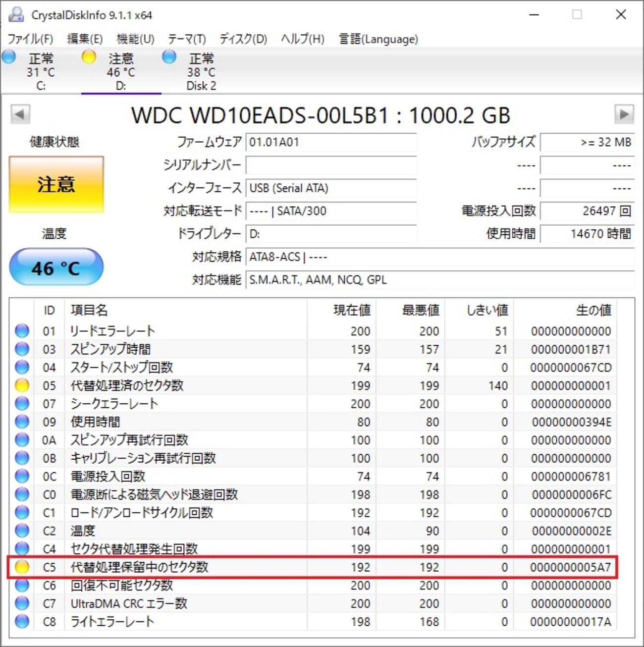This screenshot has height=647, width=644.
Task: Click the 対応機能 field S.M.A.R.T., AAM, NCQ, GPL
Action: pos(440,280)
